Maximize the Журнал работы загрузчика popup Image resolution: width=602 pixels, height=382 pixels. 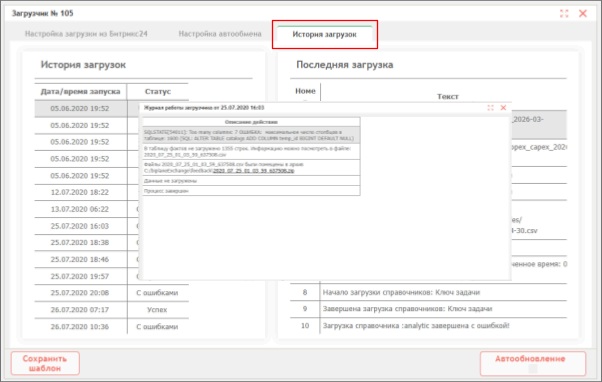click(x=490, y=108)
